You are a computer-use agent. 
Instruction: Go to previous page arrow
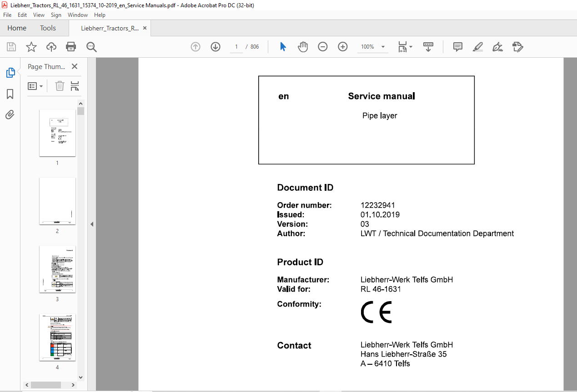click(x=196, y=47)
